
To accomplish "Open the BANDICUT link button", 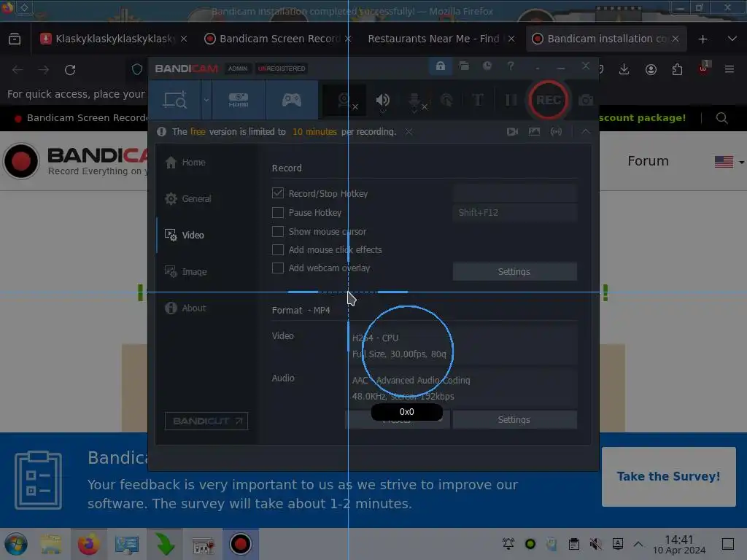I will 206,421.
